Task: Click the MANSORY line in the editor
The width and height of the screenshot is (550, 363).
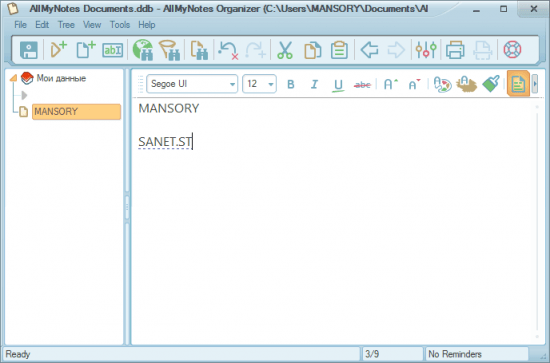Action: tap(169, 108)
